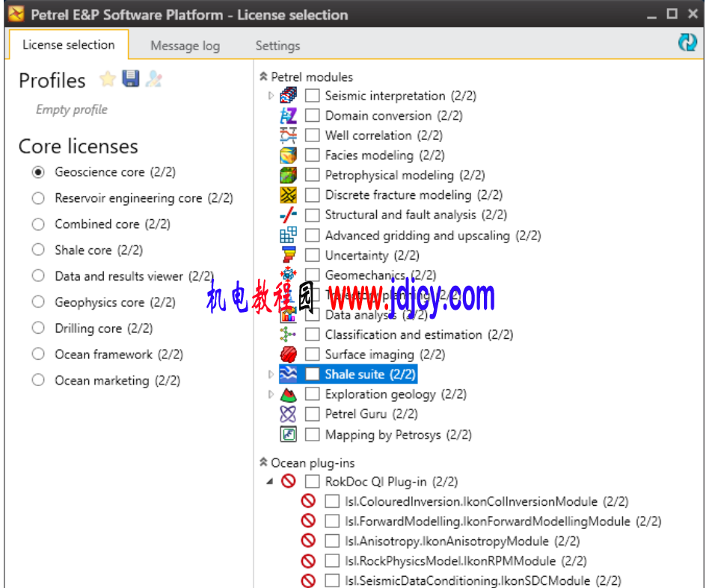Click the Uncertainty module icon
The width and height of the screenshot is (709, 588).
coord(288,255)
